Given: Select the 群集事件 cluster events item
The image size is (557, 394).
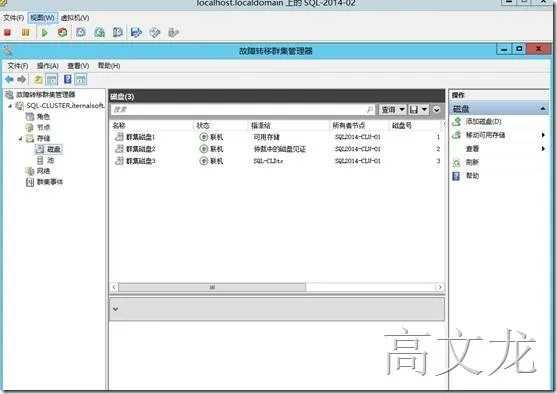Looking at the screenshot, I should pos(50,182).
